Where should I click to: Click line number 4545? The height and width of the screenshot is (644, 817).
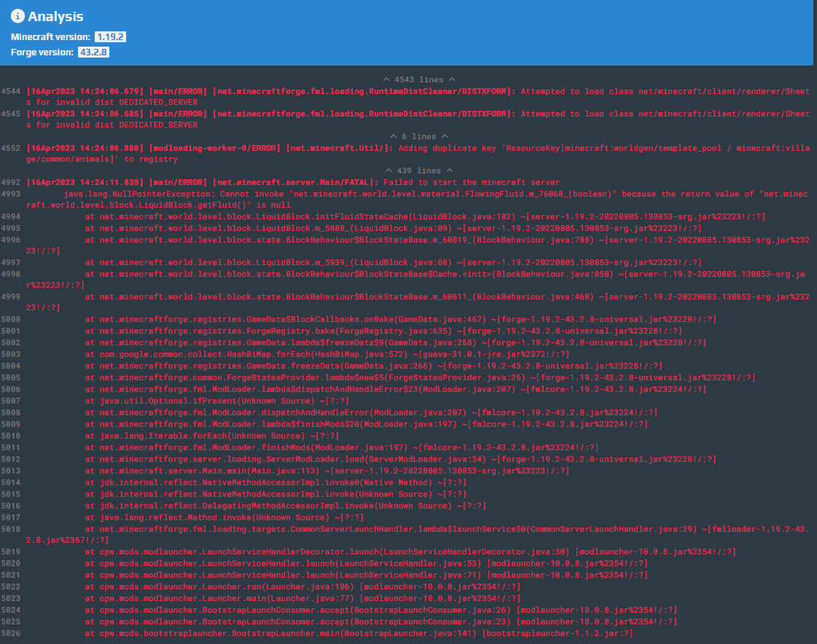[x=11, y=114]
